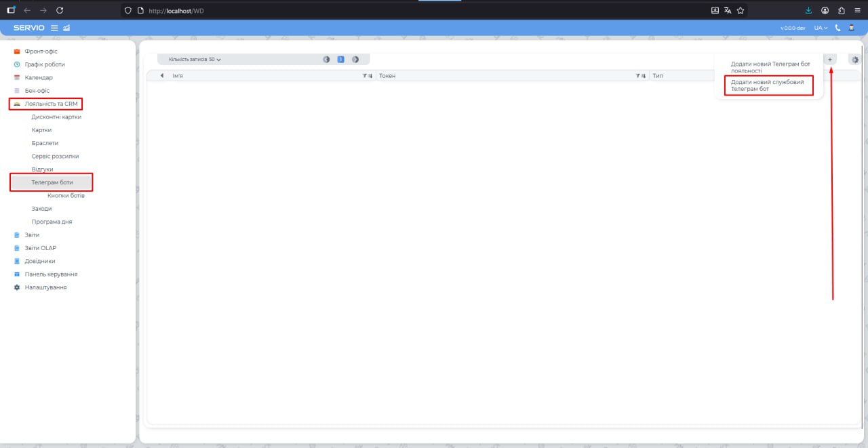Click the chart icon in header
This screenshot has width=868, height=448.
(66, 28)
